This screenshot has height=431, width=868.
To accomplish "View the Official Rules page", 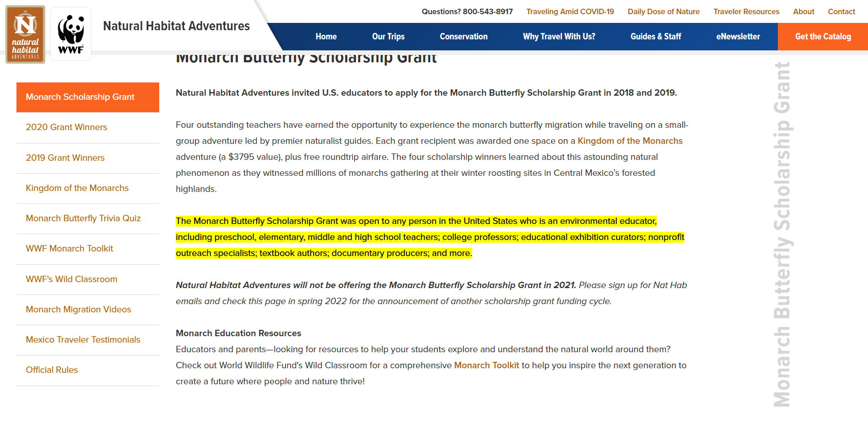I will pyautogui.click(x=52, y=370).
